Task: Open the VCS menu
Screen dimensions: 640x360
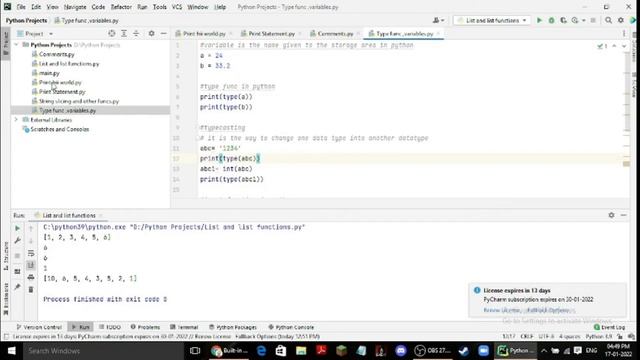Action: [x=177, y=7]
